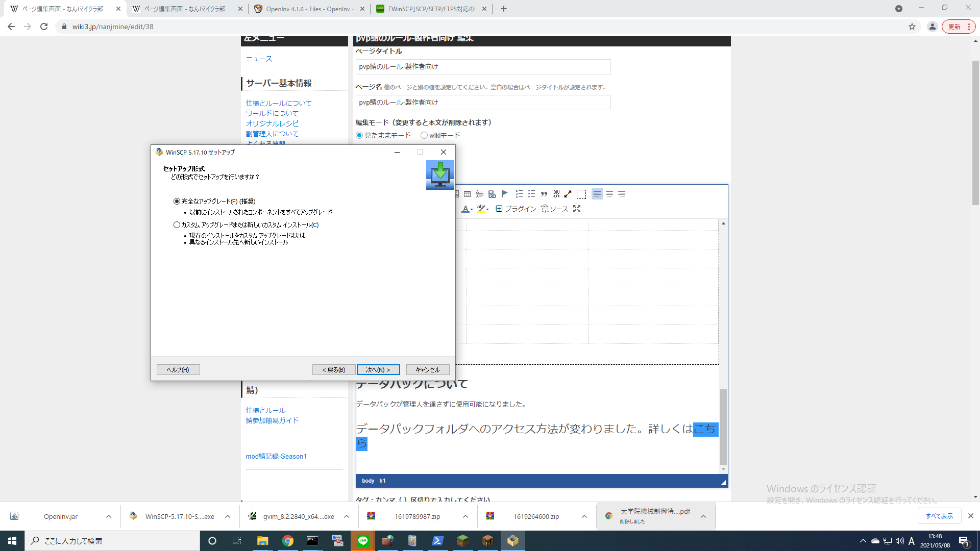
Task: Insert a DIV container
Action: (x=556, y=194)
